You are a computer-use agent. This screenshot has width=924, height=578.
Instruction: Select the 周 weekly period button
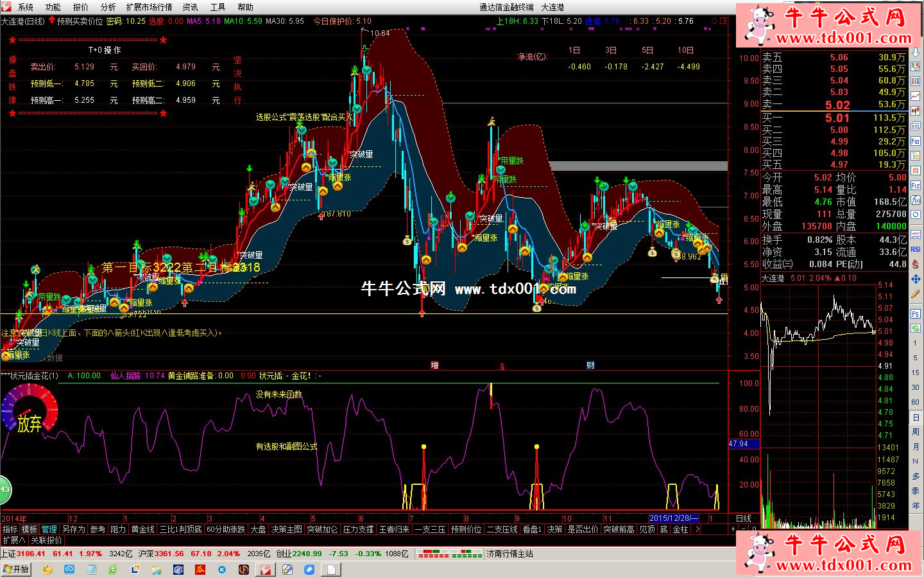[x=916, y=432]
